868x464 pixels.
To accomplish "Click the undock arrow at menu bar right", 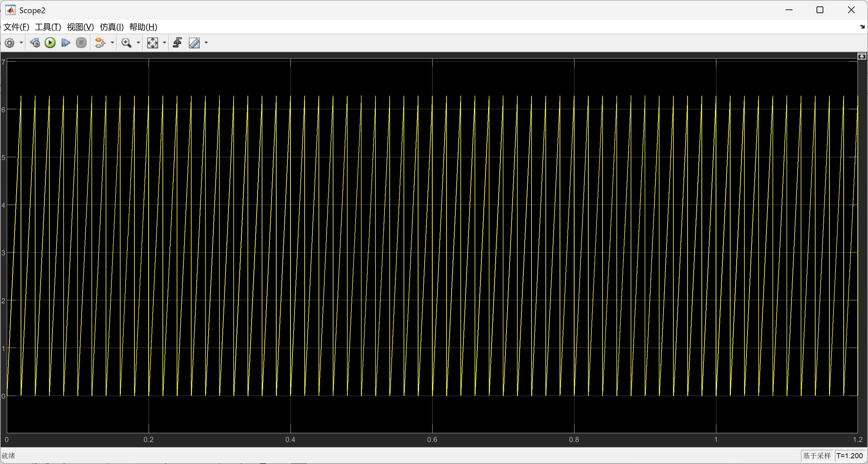I will 862,27.
